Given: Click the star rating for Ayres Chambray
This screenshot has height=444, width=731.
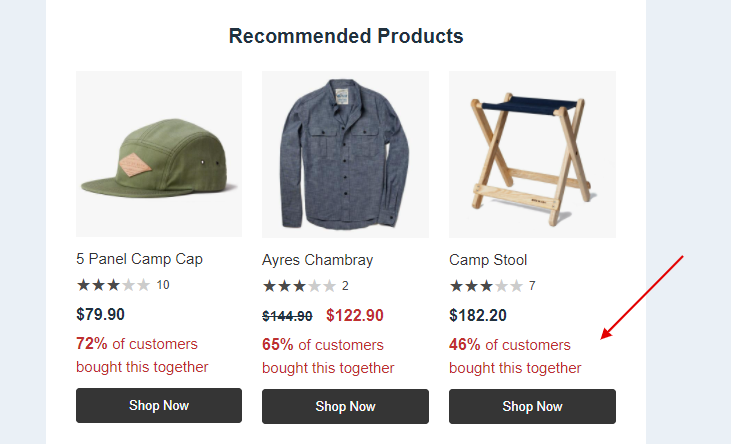Looking at the screenshot, I should [299, 286].
